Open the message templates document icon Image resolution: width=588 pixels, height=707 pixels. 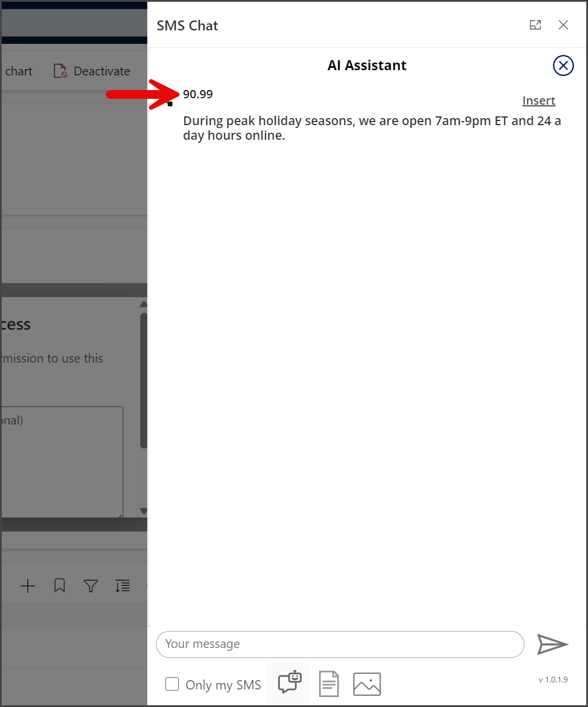[x=328, y=684]
